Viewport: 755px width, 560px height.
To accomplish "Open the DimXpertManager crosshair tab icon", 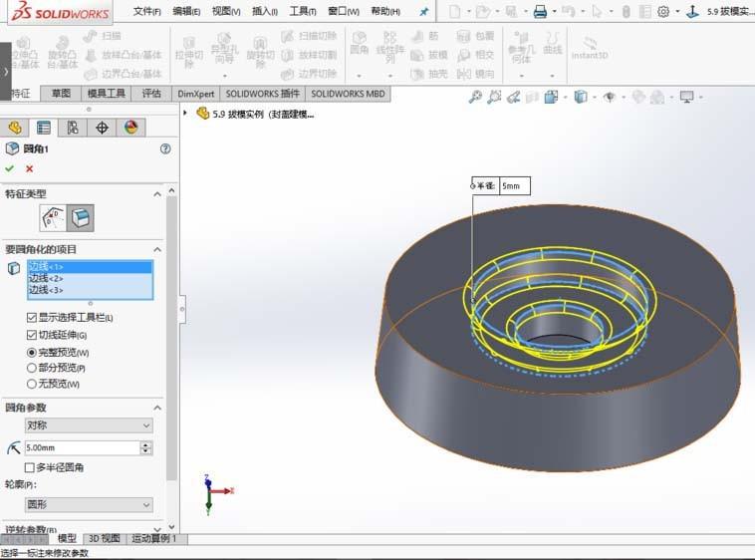I will point(102,128).
